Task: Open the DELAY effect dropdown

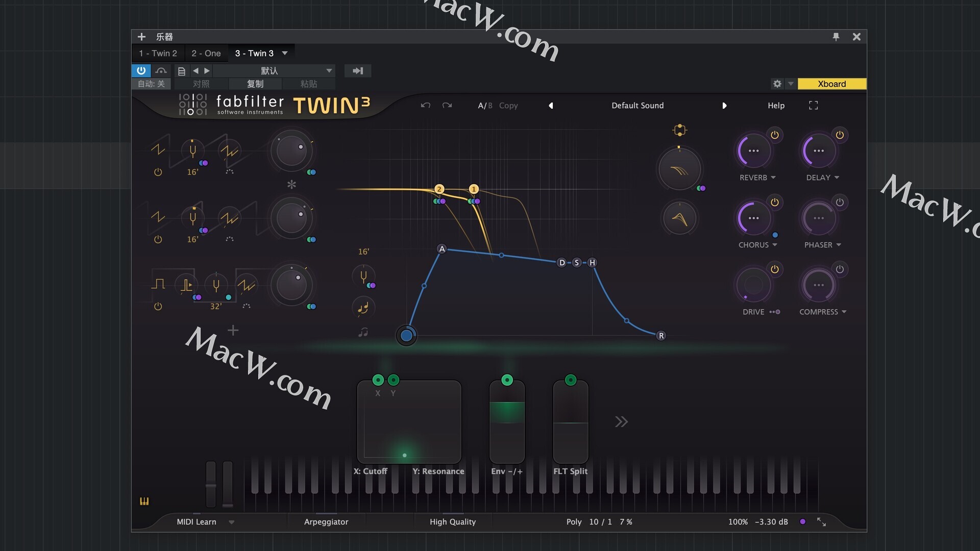Action: pyautogui.click(x=837, y=178)
